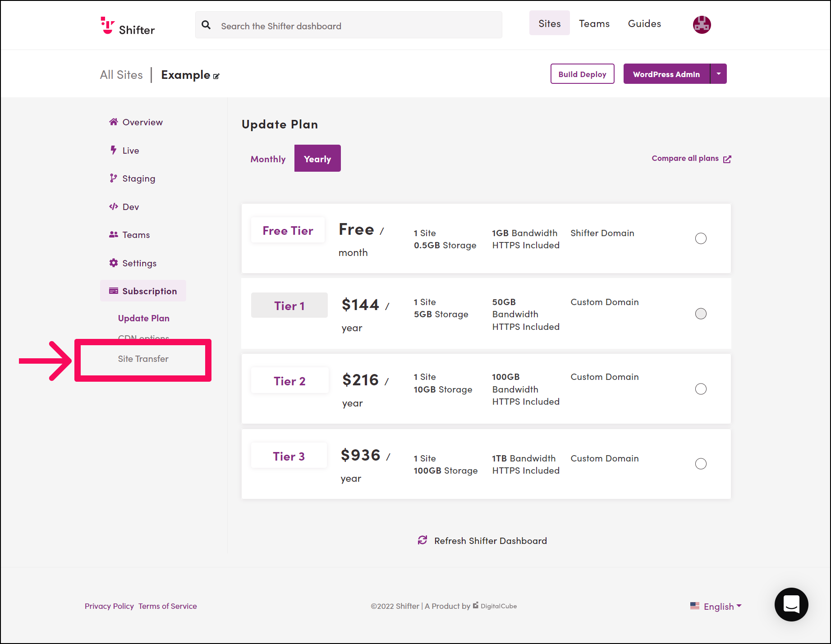Click the Teams people icon in sidebar
Screen dimensions: 831x644
point(114,234)
